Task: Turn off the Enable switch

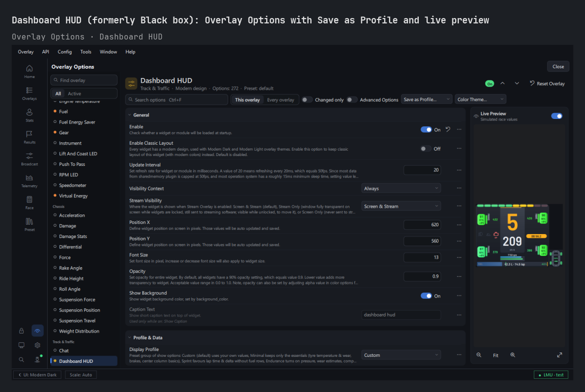Action: [x=426, y=130]
